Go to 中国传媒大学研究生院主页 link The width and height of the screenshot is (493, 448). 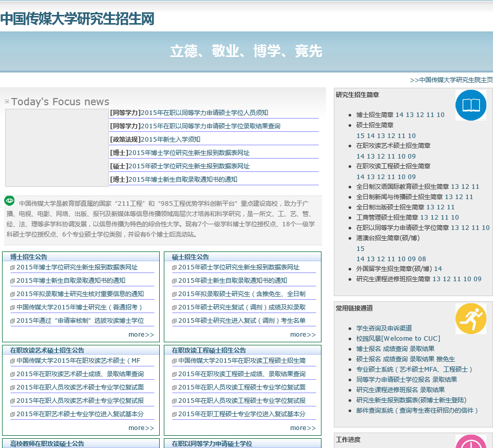click(451, 80)
